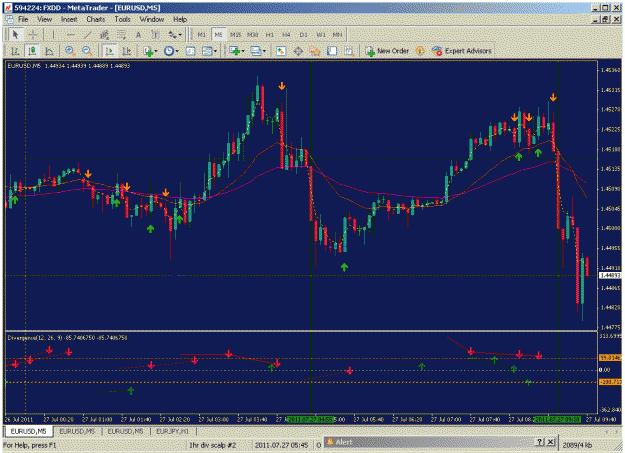Switch to the M15 timeframe
Image resolution: width=625 pixels, height=453 pixels.
236,35
